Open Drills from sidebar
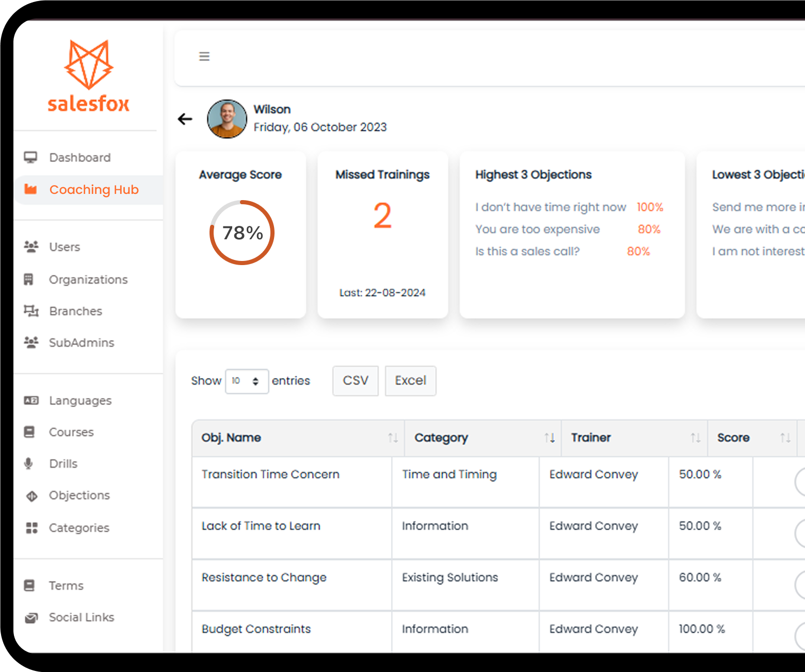 tap(63, 463)
